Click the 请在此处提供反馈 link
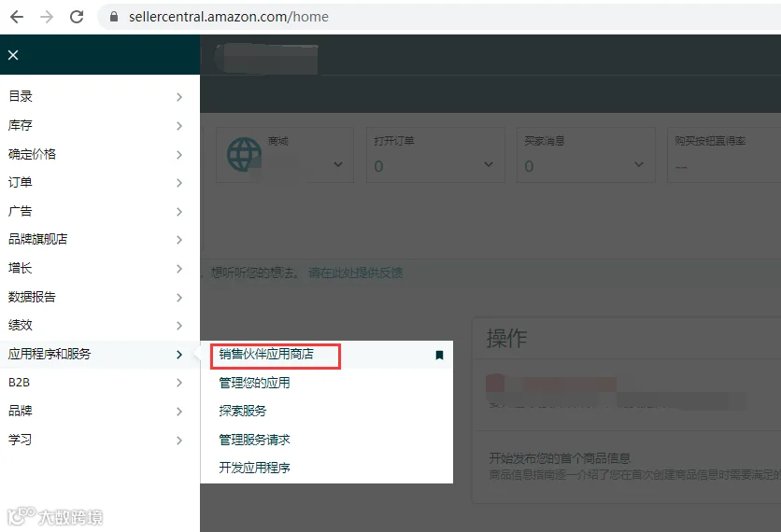The width and height of the screenshot is (781, 532). (356, 273)
